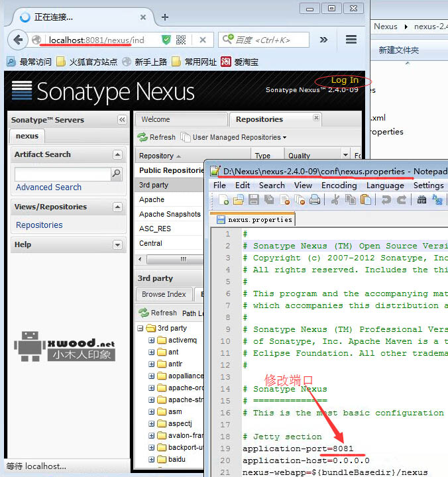The height and width of the screenshot is (477, 448).
Task: Click the QR code icon in address bar
Action: click(181, 40)
